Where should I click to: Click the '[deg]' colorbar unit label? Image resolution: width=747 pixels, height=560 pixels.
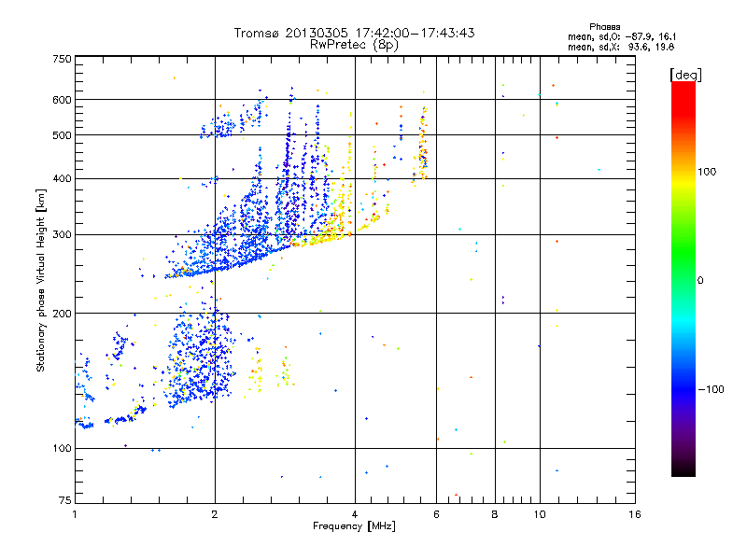685,75
